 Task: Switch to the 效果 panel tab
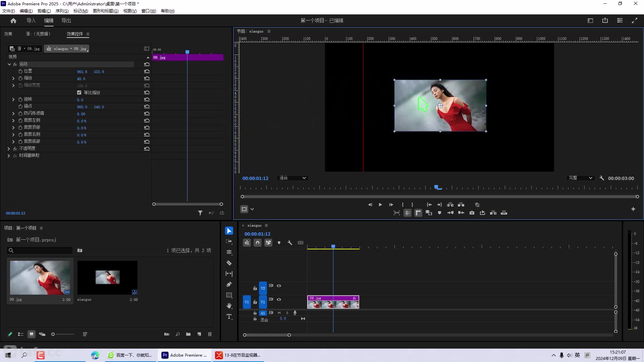tap(8, 34)
